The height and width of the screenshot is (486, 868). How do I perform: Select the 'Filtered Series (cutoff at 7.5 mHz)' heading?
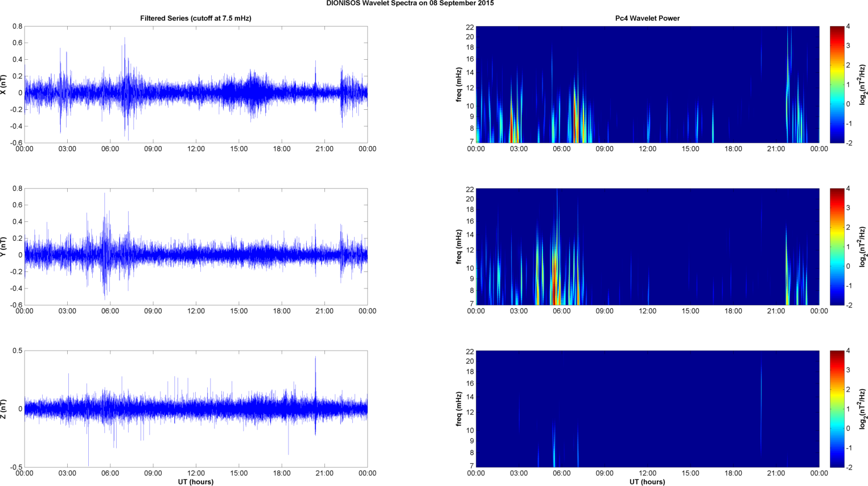[x=196, y=18]
